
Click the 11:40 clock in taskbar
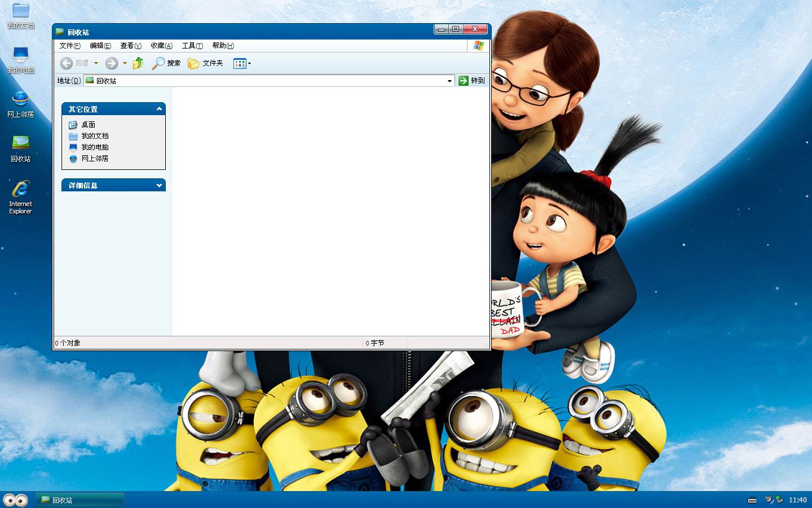pos(797,500)
